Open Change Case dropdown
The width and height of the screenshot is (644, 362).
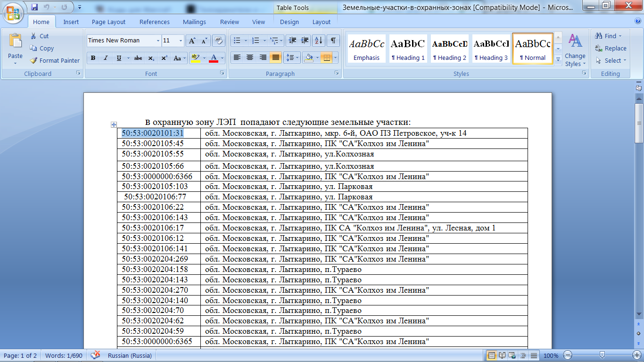tap(180, 58)
